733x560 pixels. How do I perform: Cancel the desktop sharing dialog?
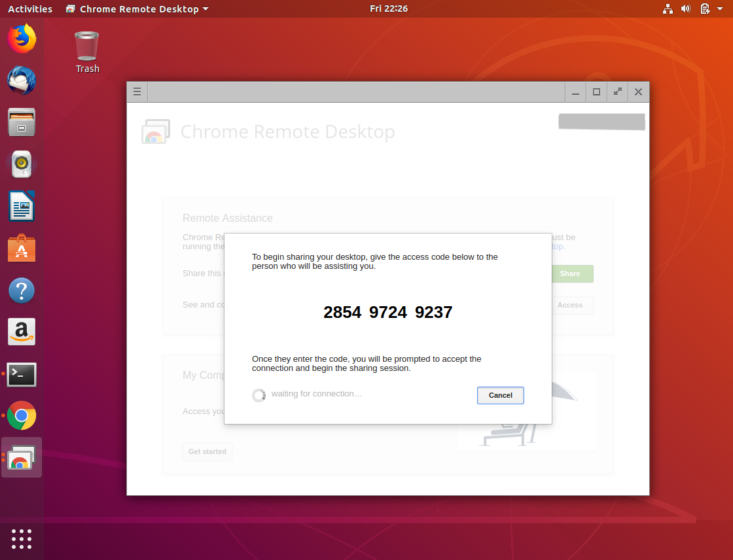500,395
